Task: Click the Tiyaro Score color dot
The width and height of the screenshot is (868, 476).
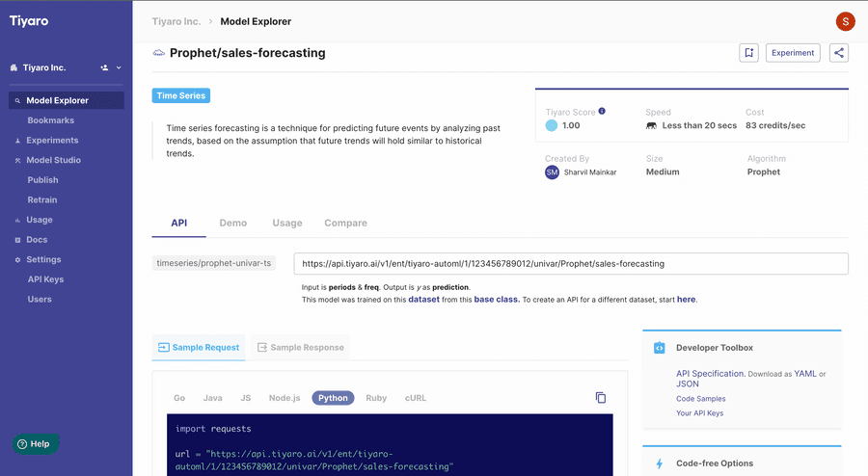Action: (552, 125)
